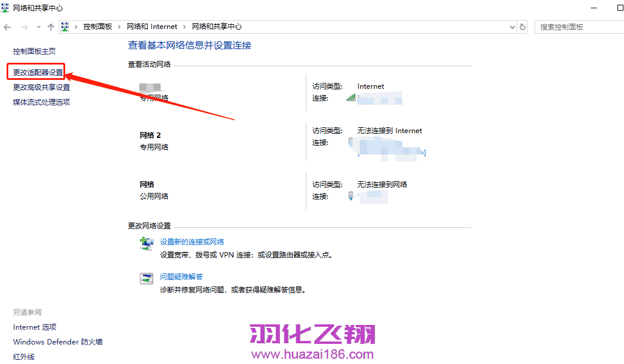
Task: Click the 问题疑难解答 icon
Action: click(x=146, y=278)
